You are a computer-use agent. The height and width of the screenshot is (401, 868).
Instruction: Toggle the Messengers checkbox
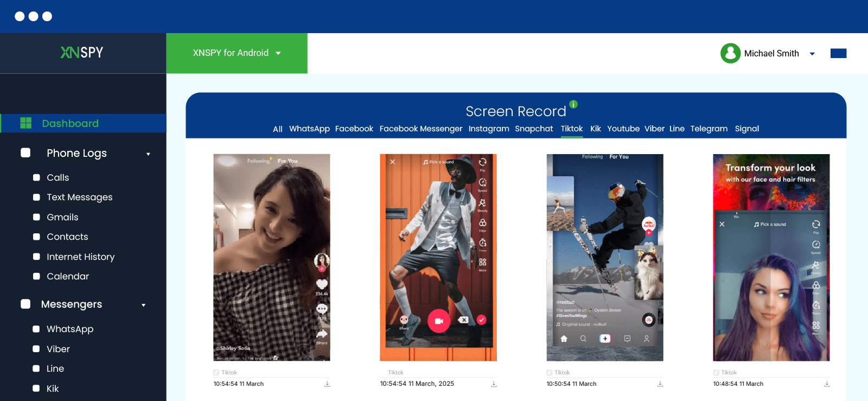point(25,304)
